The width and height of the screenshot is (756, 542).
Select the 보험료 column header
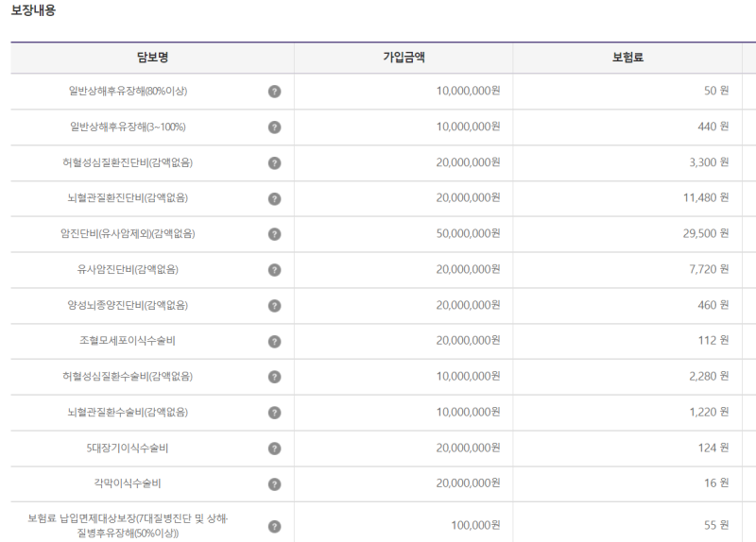tap(627, 58)
